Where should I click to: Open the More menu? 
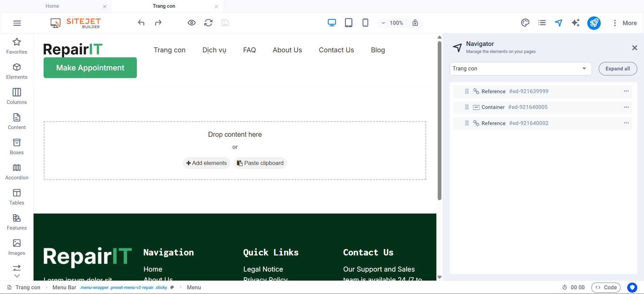click(x=625, y=23)
